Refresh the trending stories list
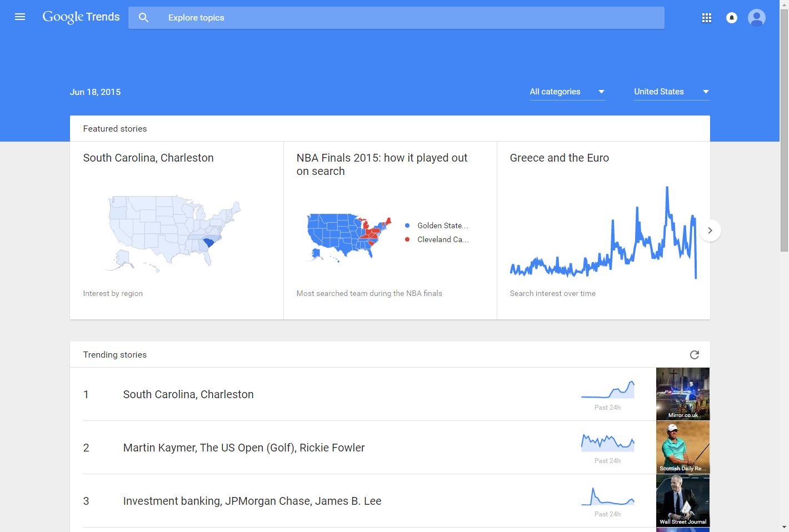The image size is (789, 532). (694, 355)
